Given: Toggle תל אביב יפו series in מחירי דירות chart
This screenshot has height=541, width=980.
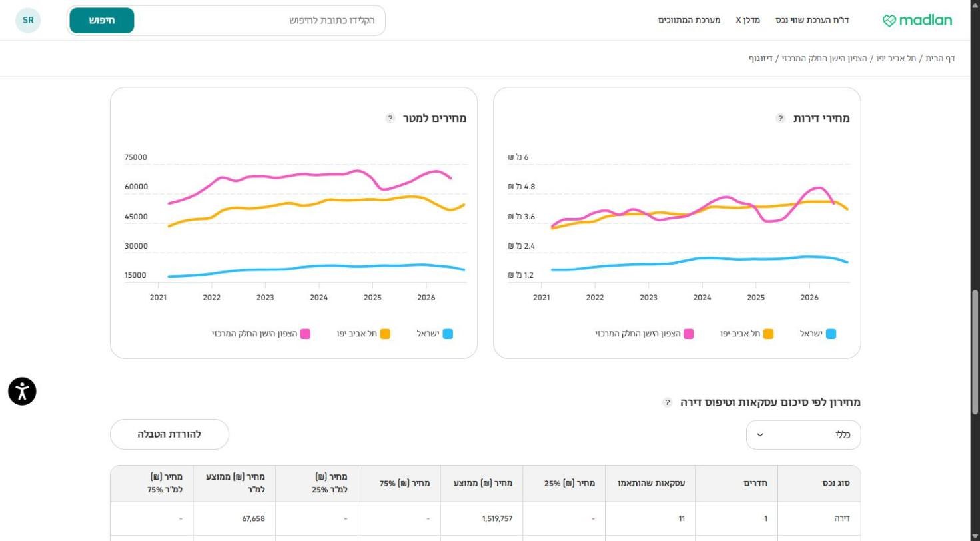Looking at the screenshot, I should 747,334.
